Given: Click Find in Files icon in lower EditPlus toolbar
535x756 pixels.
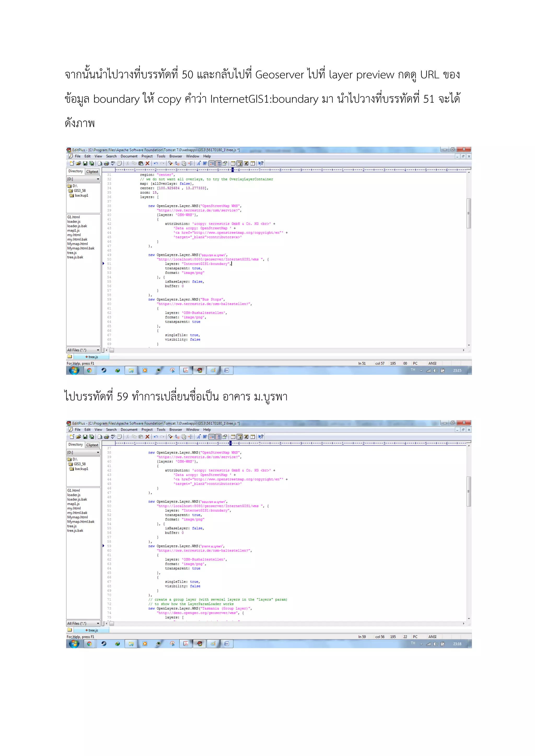Looking at the screenshot, I should coord(183,437).
